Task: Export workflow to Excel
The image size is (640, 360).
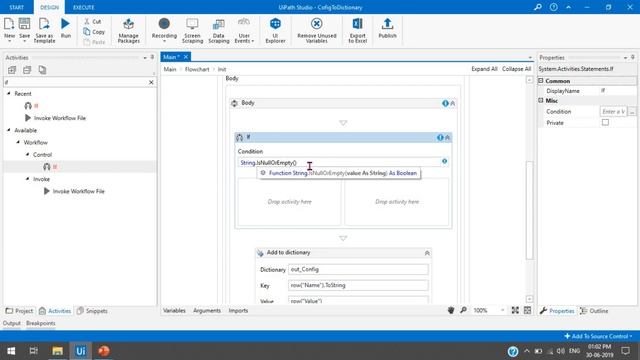Action: pyautogui.click(x=358, y=30)
